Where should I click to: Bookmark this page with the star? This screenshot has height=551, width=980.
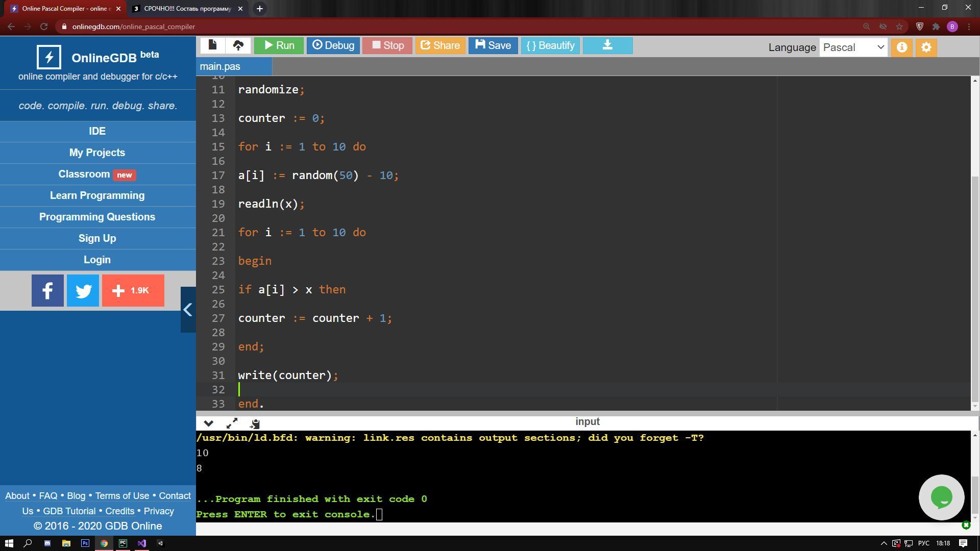click(x=899, y=27)
